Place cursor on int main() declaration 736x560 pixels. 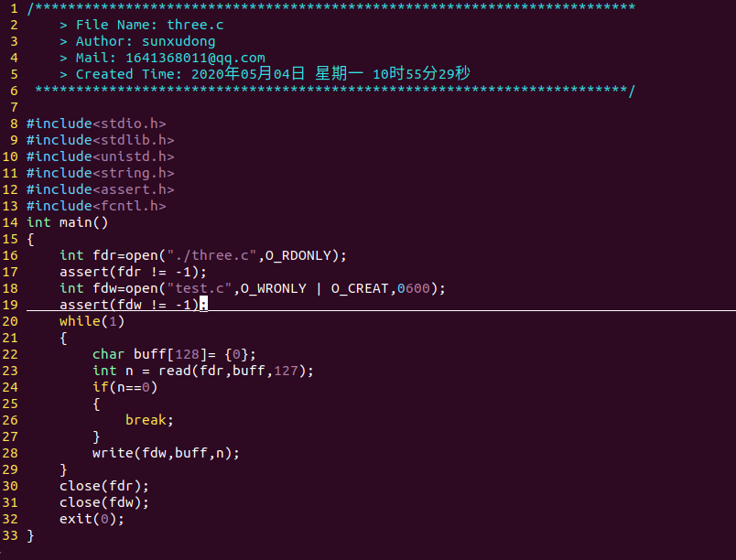click(68, 222)
